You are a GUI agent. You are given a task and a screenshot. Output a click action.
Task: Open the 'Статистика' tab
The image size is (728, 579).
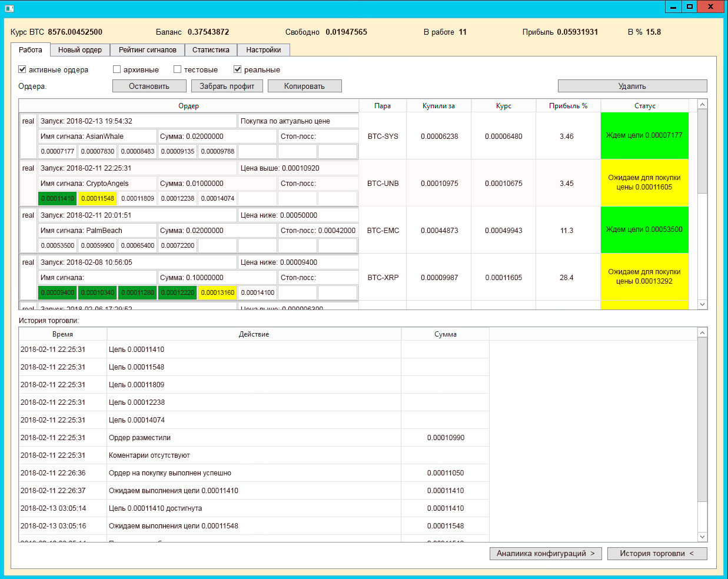(x=211, y=50)
